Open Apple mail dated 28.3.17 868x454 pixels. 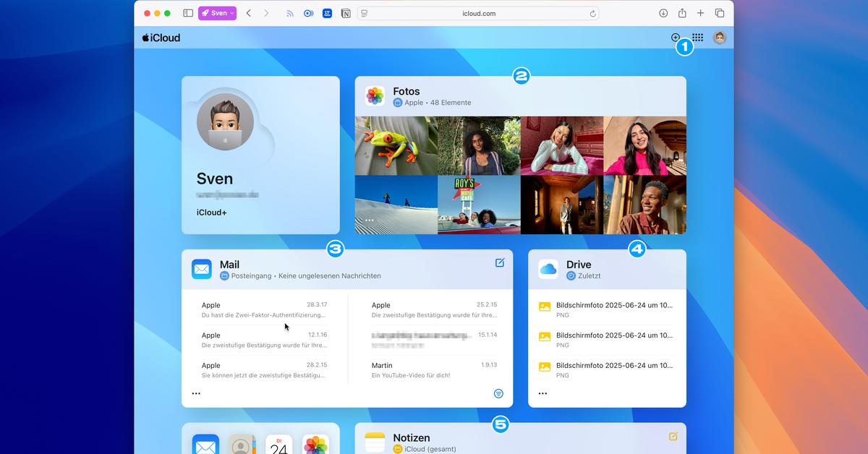click(264, 309)
